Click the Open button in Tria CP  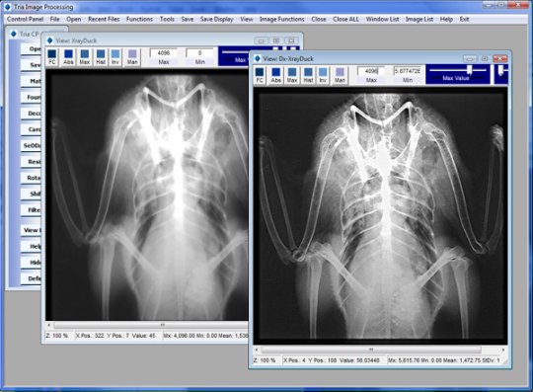tap(31, 49)
